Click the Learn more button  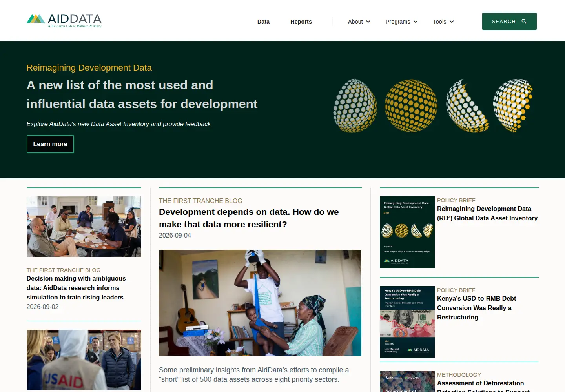pyautogui.click(x=50, y=144)
